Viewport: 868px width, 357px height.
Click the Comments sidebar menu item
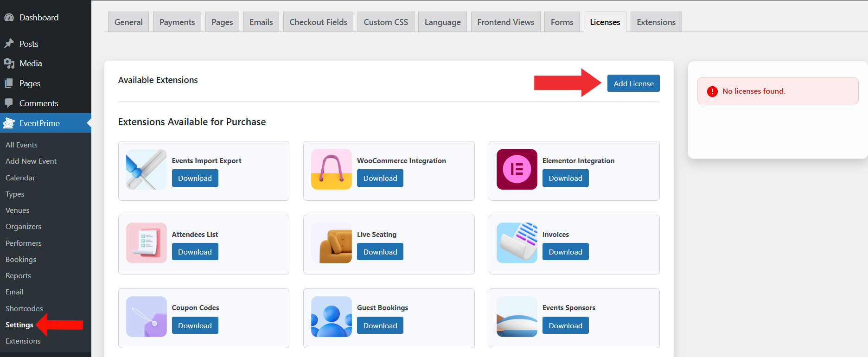[x=39, y=103]
